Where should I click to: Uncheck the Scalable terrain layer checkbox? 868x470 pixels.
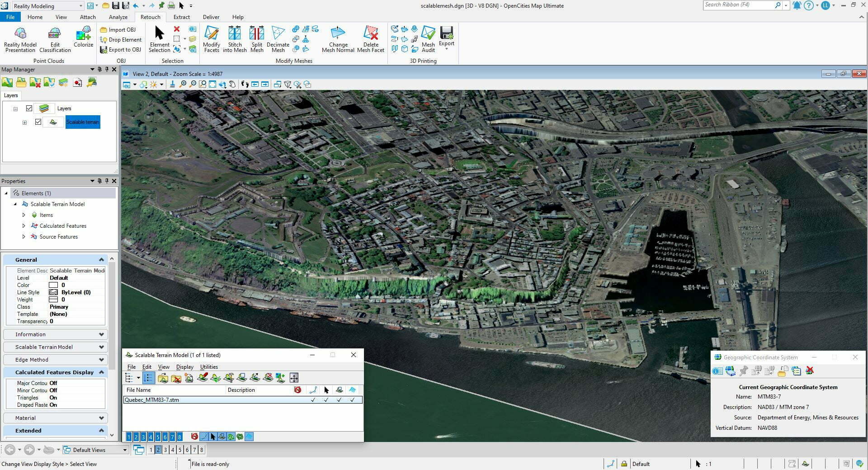[38, 122]
